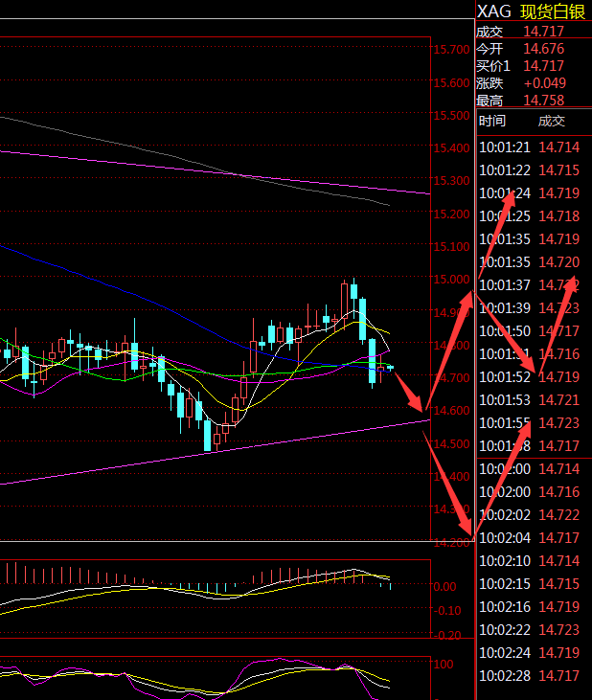
Task: Click the 14.717 price on 10:01:58 row
Action: (559, 446)
